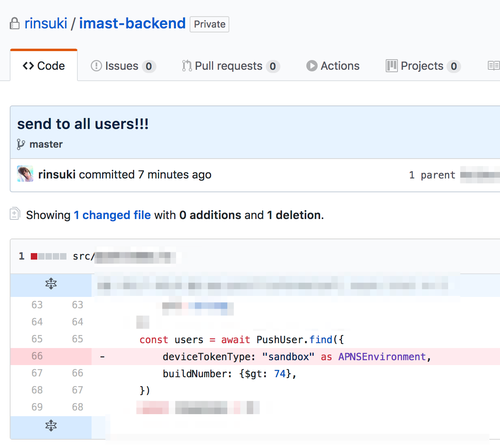Image resolution: width=500 pixels, height=447 pixels.
Task: Open the Pull requests tab
Action: pos(231,66)
